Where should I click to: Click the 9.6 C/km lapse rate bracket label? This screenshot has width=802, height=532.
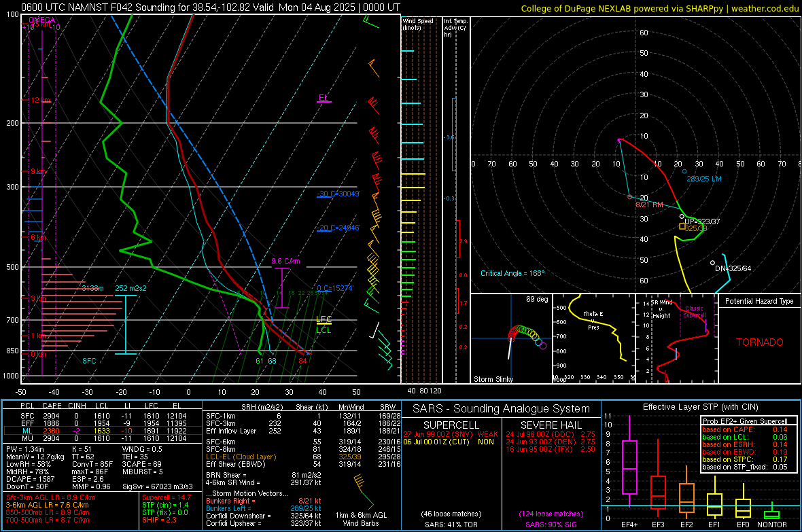[285, 261]
